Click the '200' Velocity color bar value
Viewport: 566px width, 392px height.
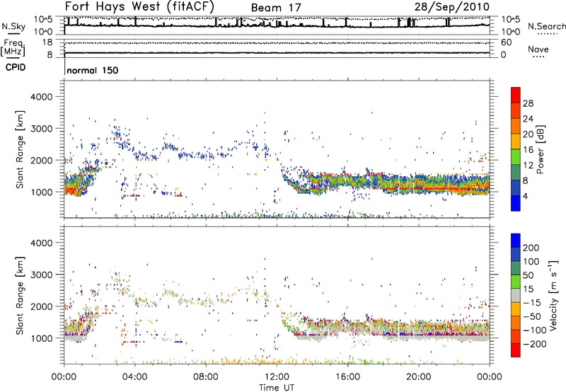[x=531, y=248]
